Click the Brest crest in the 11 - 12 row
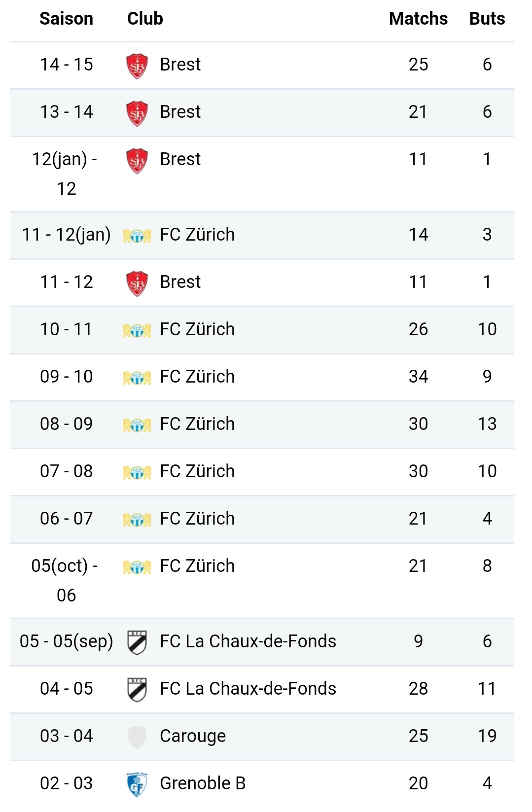Viewport: 532px width, 812px height. tap(137, 283)
